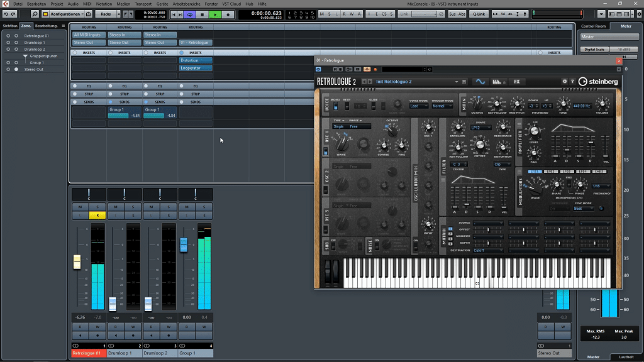
Task: Toggle the Distortion insert channel bypass
Action: [x=182, y=53]
